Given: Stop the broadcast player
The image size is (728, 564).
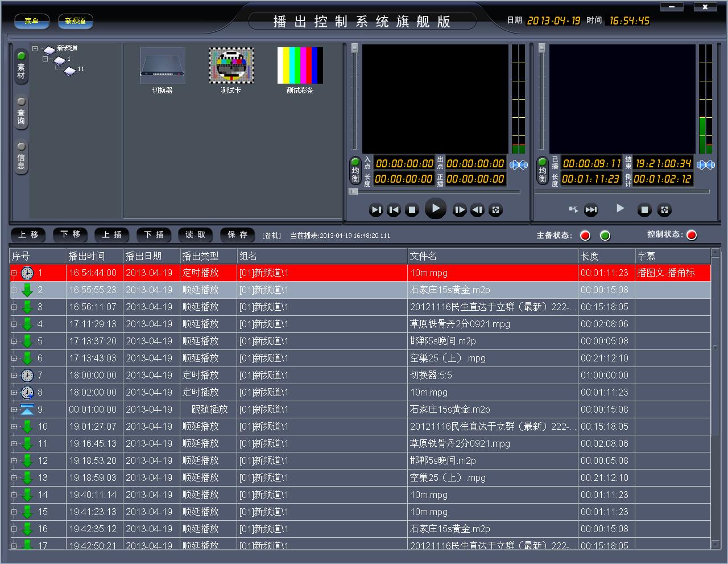Looking at the screenshot, I should [644, 210].
